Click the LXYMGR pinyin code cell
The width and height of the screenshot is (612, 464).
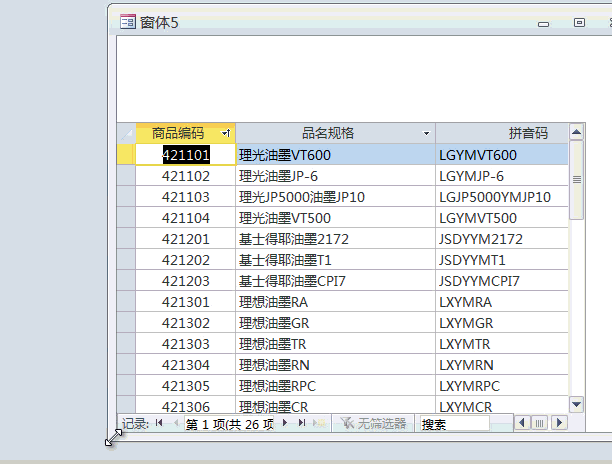(502, 323)
